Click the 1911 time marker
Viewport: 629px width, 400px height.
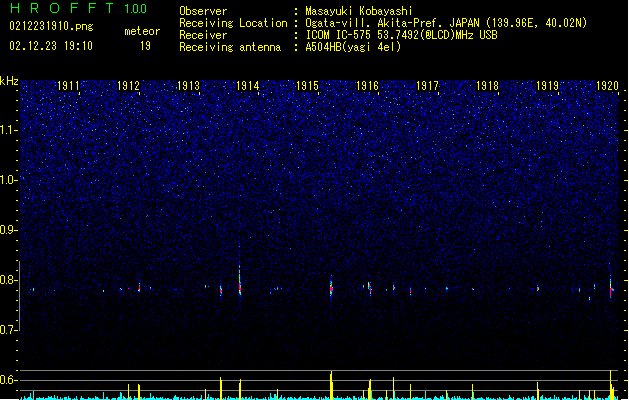[68, 86]
